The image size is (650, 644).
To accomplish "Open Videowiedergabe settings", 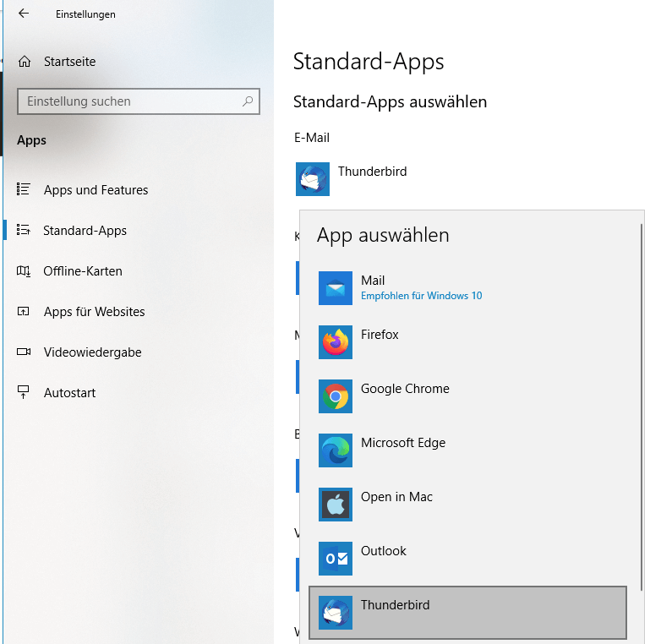I will point(93,352).
